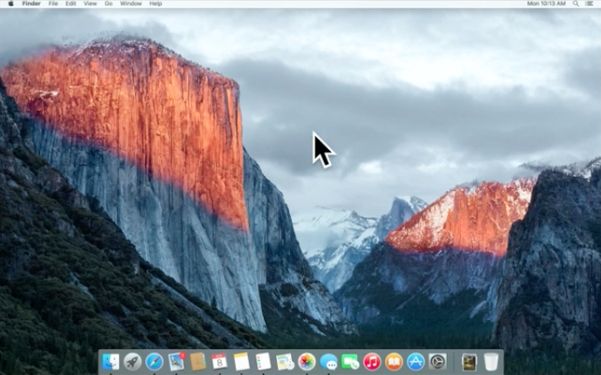The width and height of the screenshot is (601, 375).
Task: Click the Mon 10:13 AM clock
Action: click(x=546, y=3)
